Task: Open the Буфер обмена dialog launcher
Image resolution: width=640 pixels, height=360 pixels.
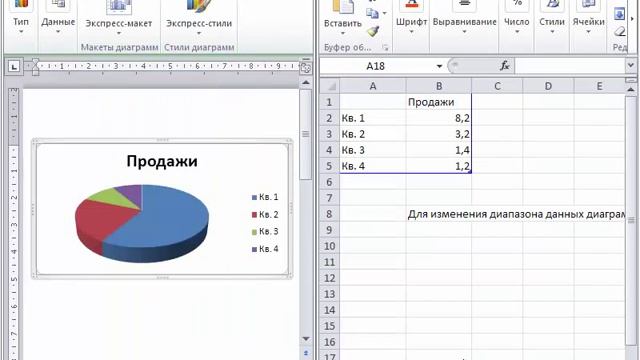Action: pos(385,48)
